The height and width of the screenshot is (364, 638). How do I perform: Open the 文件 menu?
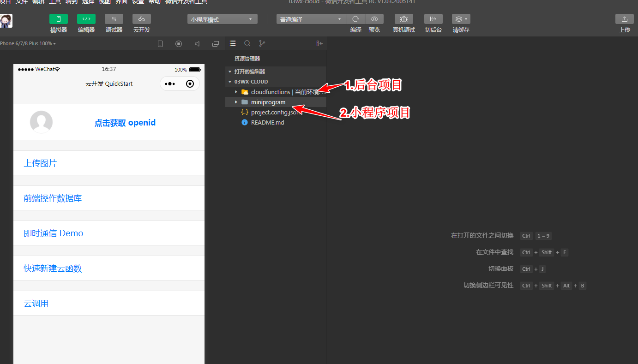[x=22, y=2]
